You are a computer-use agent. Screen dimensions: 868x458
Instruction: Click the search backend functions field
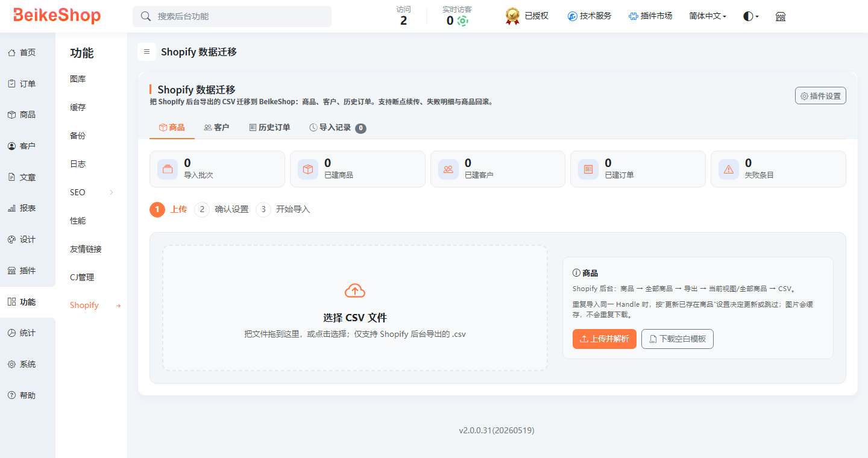pos(232,16)
